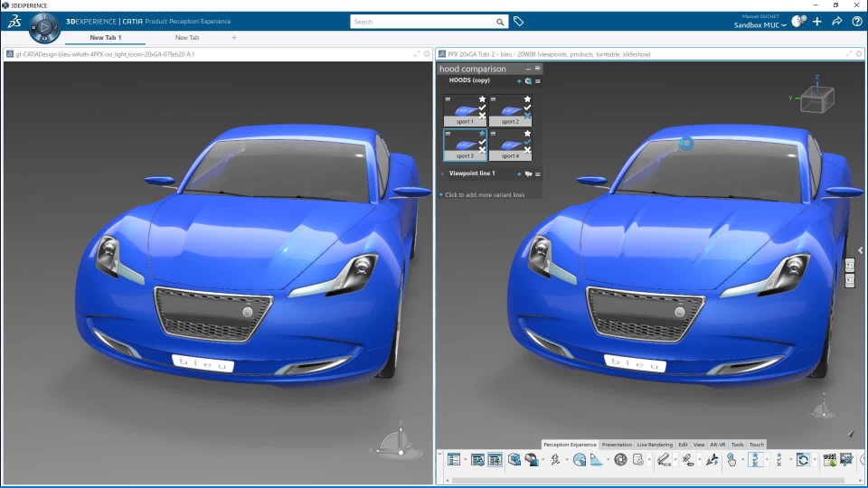Click into the Search field
Screen dimensions: 868x488
[x=423, y=22]
